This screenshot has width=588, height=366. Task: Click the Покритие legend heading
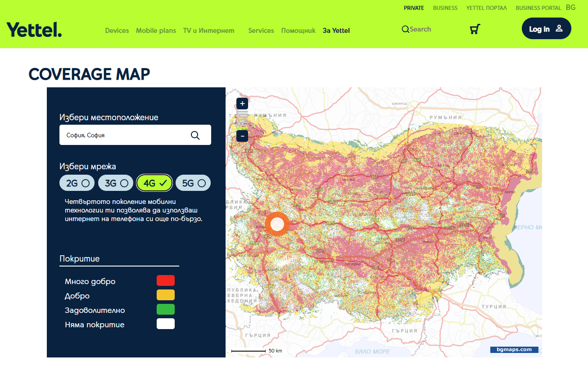point(80,258)
